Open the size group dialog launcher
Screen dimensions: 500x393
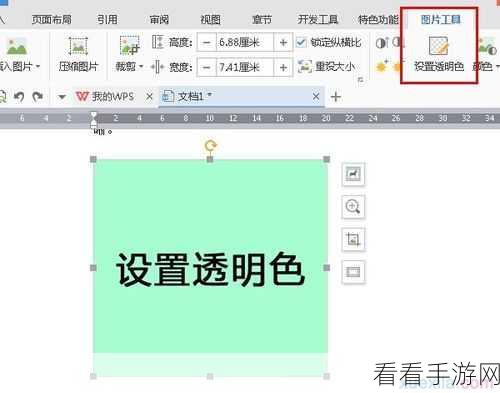click(361, 80)
